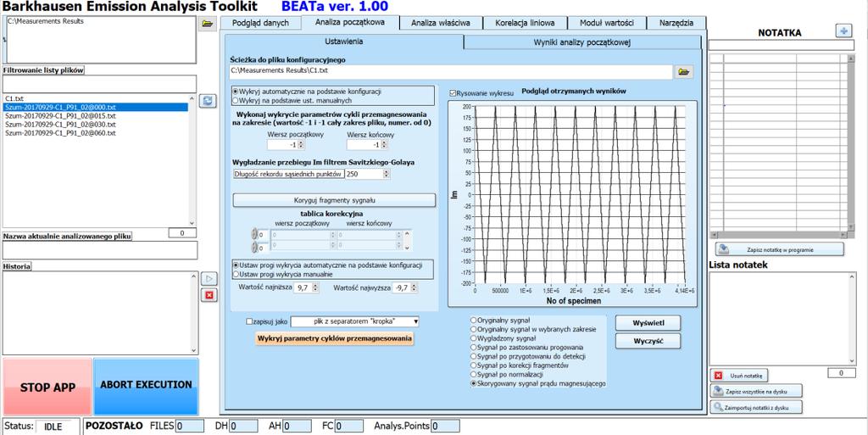Add a new note with plus icon
The width and height of the screenshot is (868, 435).
pyautogui.click(x=843, y=31)
